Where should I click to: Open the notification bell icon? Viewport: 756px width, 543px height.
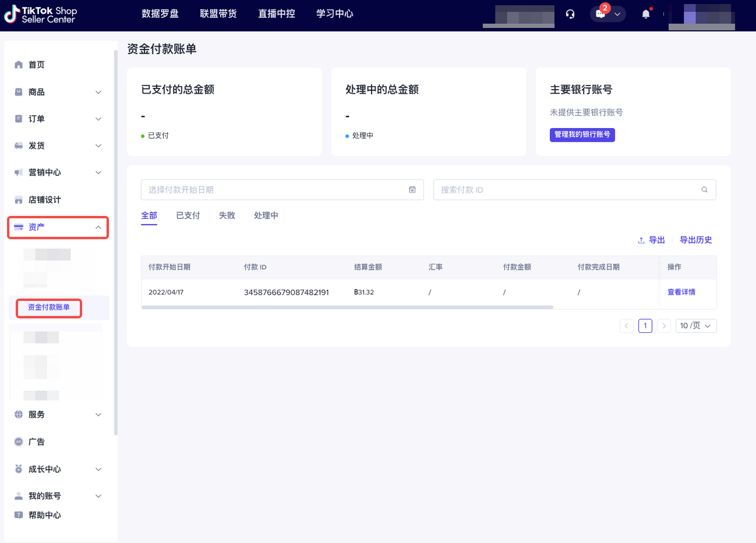[x=646, y=14]
